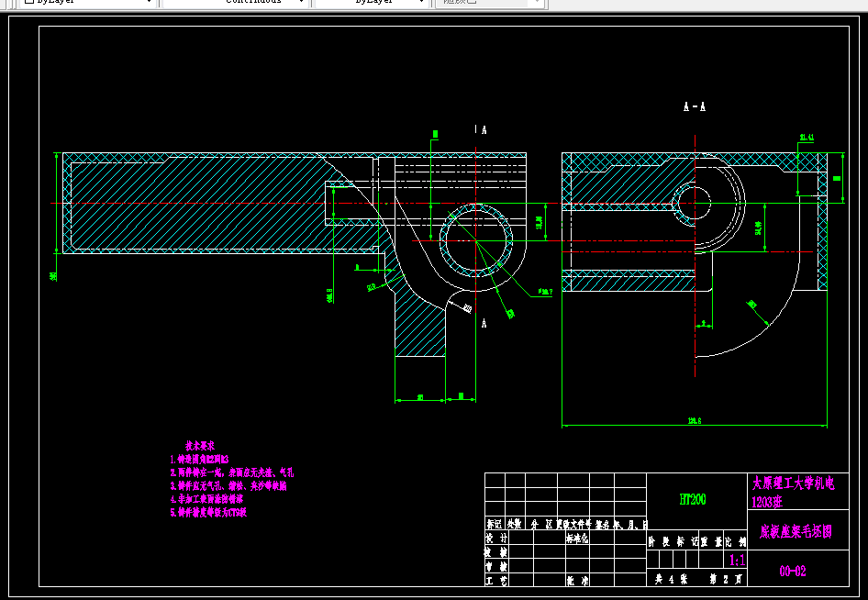This screenshot has width=868, height=600.
Task: Select the 共 4 张 sheet count text
Action: (x=671, y=580)
